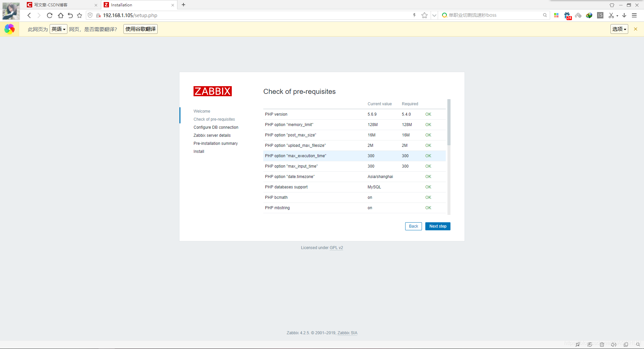Viewport: 644px width, 349px height.
Task: Open the Zabbix SIA link
Action: click(x=347, y=333)
